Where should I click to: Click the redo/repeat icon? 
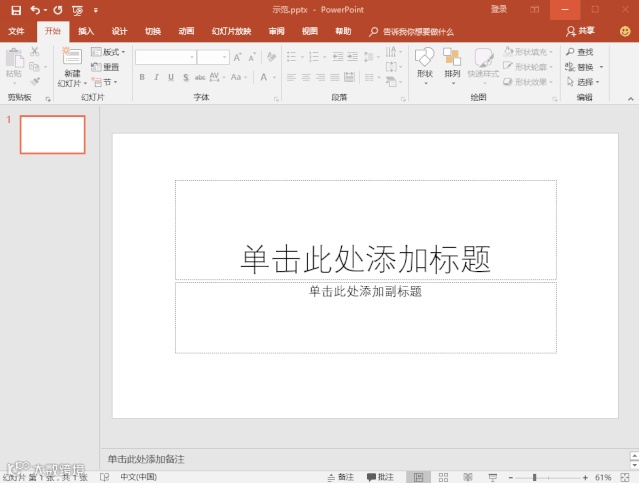[x=58, y=10]
